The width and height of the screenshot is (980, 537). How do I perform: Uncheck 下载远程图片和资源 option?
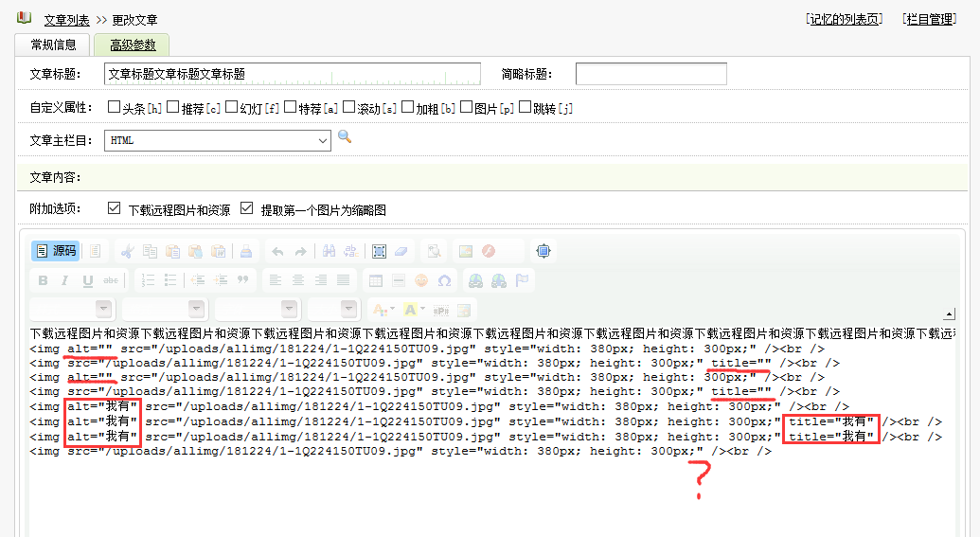coord(115,208)
